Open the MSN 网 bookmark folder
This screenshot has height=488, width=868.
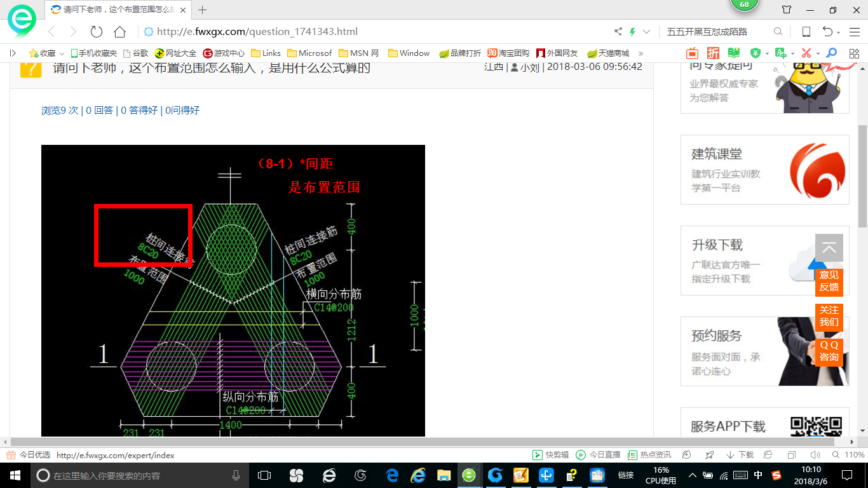[x=360, y=53]
